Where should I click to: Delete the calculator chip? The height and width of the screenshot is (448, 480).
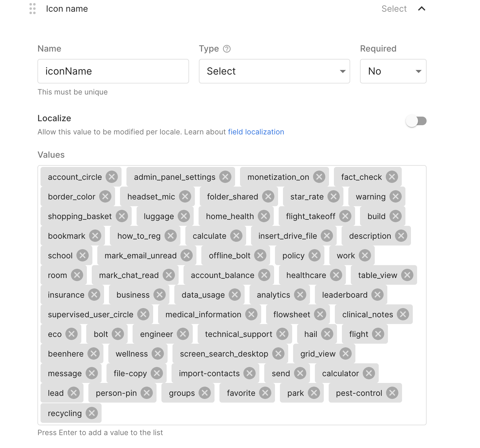[369, 373]
